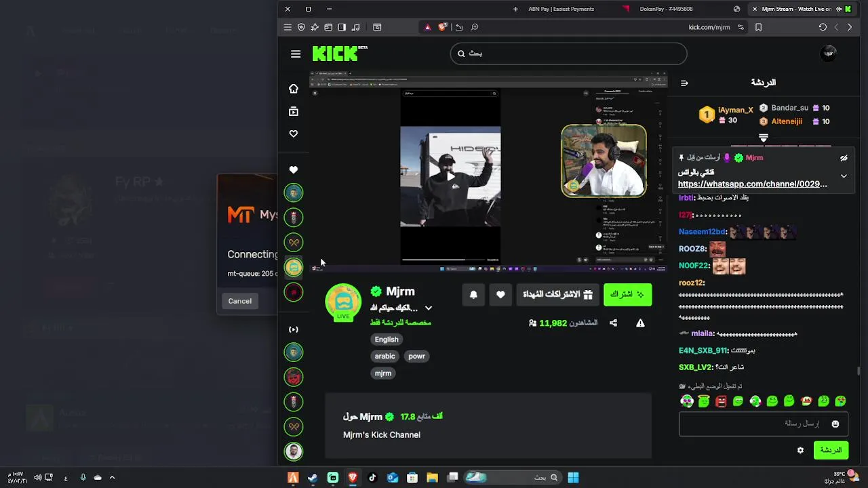
Task: Open Mjrm's channel avatar with LIVE badge
Action: click(x=344, y=302)
